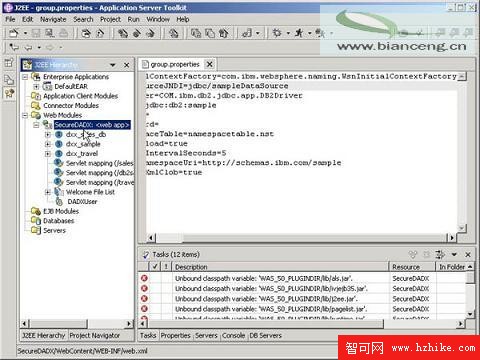Click the Open Perspective icon on left bar
480x360 pixels.
(x=9, y=63)
